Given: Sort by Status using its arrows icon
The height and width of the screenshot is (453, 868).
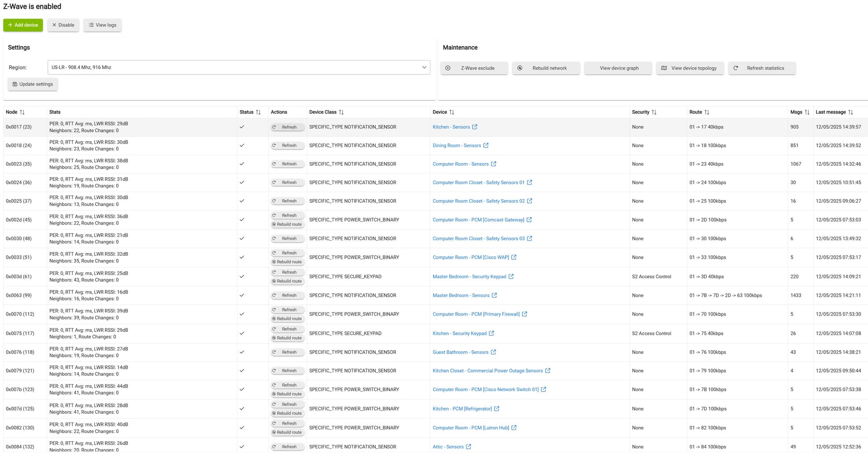Looking at the screenshot, I should [x=258, y=112].
